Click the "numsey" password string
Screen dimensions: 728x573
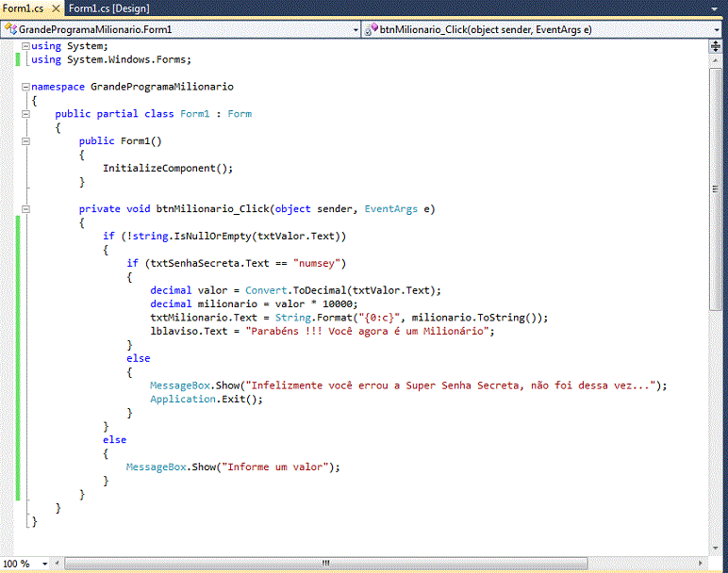316,264
